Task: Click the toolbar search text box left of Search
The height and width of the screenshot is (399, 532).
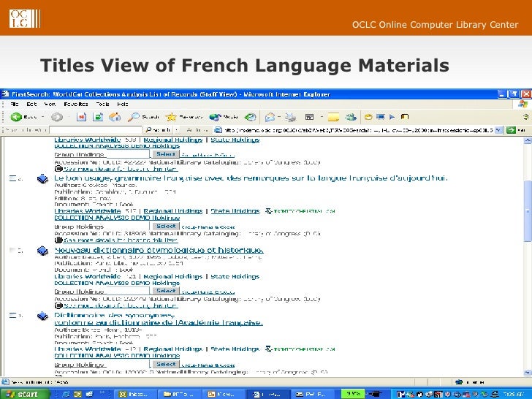Action: (x=96, y=130)
